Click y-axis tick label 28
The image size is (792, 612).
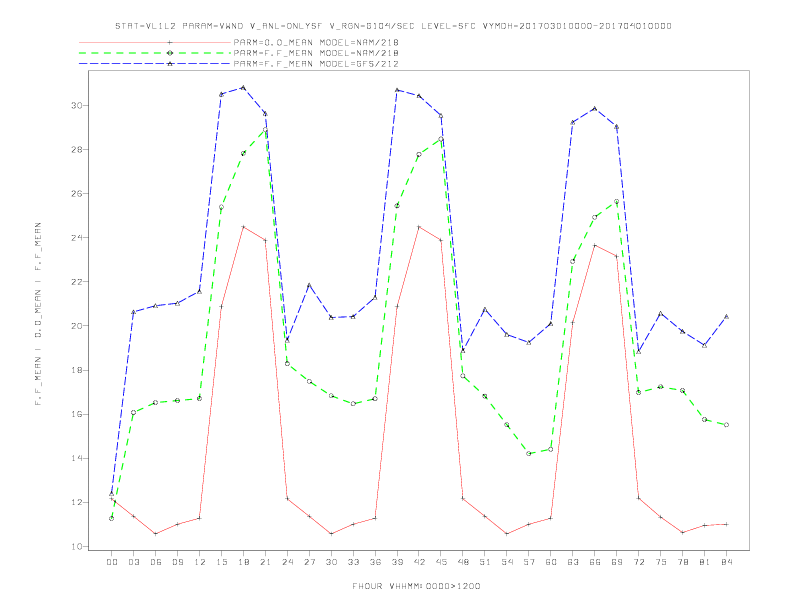(77, 149)
